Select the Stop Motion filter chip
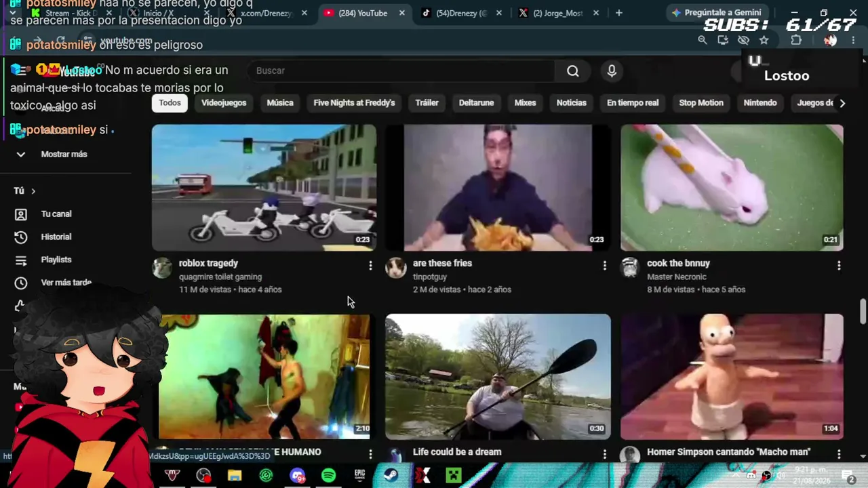The width and height of the screenshot is (868, 488). pos(701,103)
